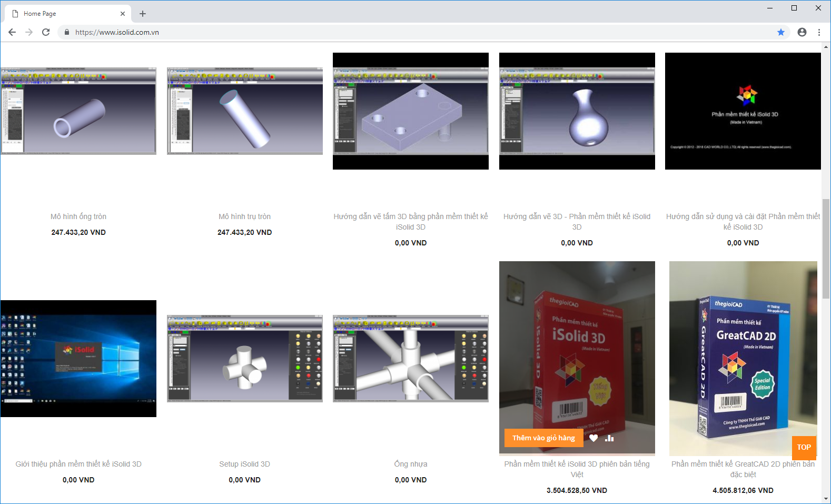The height and width of the screenshot is (504, 831).
Task: Open GreatCAD 2D phiên bản đặc biệt link
Action: click(743, 469)
